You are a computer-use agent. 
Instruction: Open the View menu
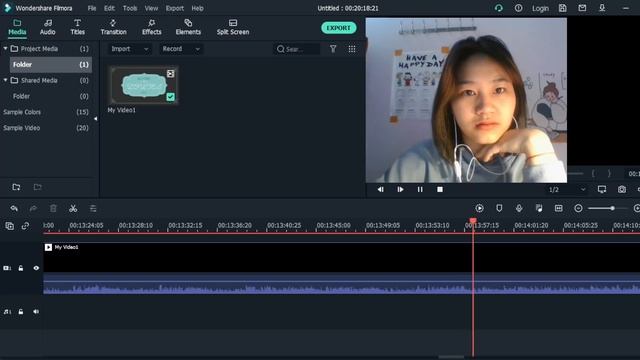pos(151,8)
